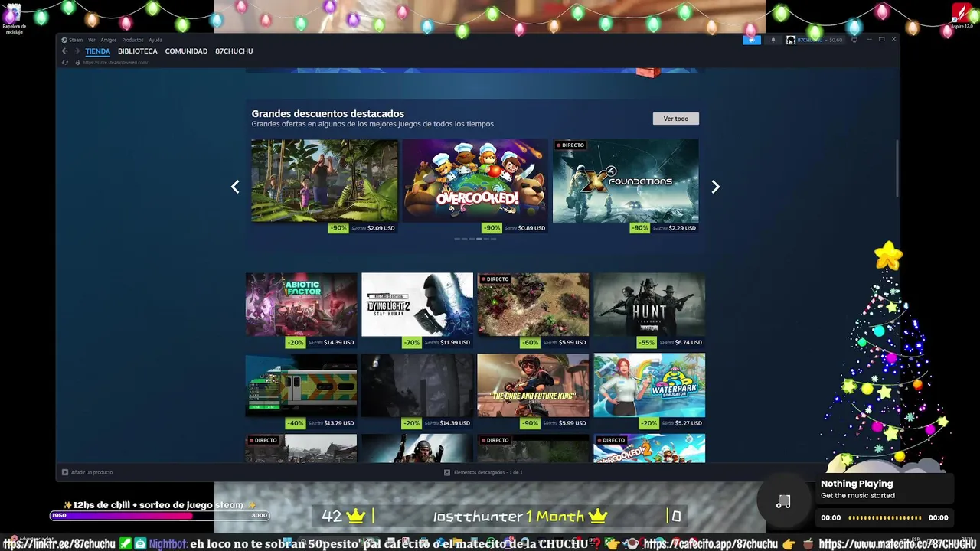
Task: Open the Steam notifications bell
Action: click(773, 40)
